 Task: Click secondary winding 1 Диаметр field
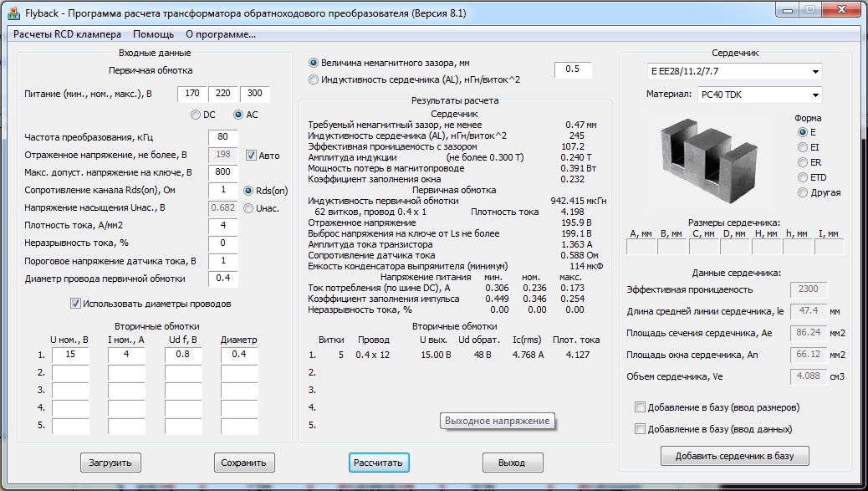[x=239, y=355]
